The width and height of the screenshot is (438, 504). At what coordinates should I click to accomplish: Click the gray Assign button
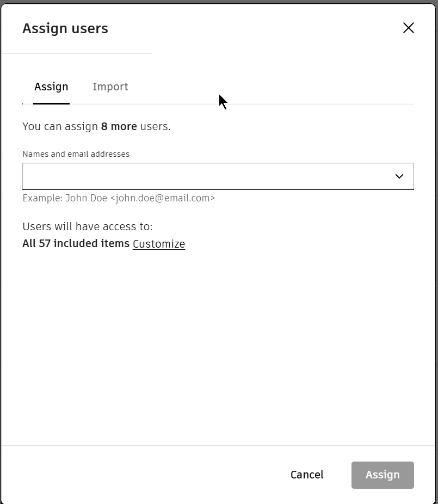pyautogui.click(x=383, y=475)
